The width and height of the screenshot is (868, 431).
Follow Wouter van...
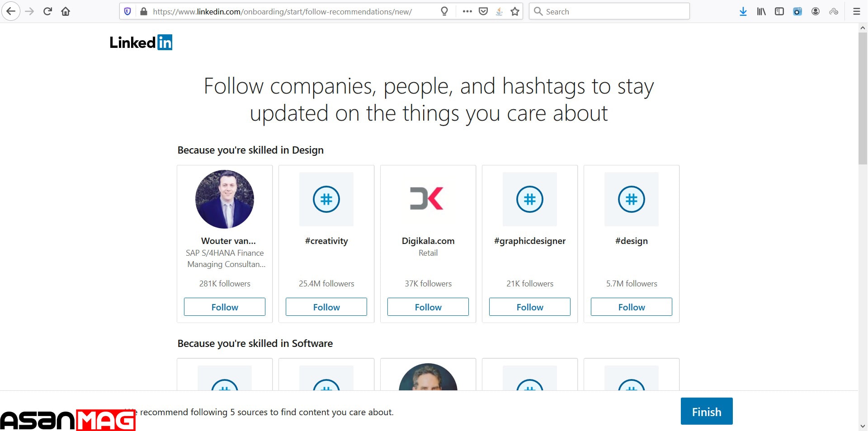[x=225, y=307]
